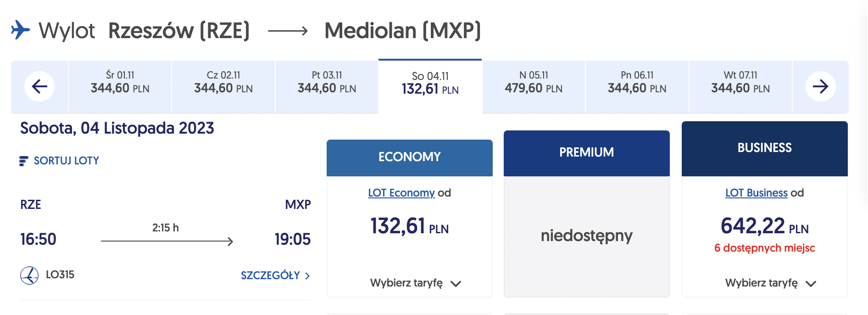This screenshot has width=868, height=315.
Task: Click the LOT airline logo near LO315
Action: (x=29, y=276)
